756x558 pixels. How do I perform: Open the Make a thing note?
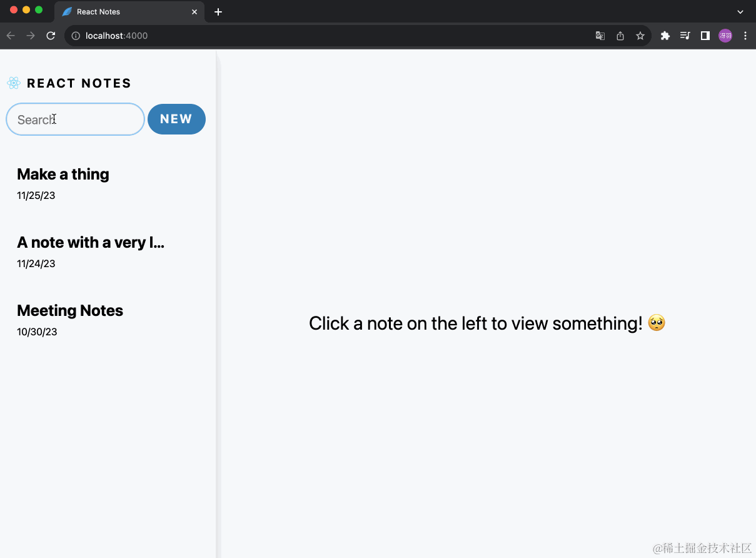(63, 174)
